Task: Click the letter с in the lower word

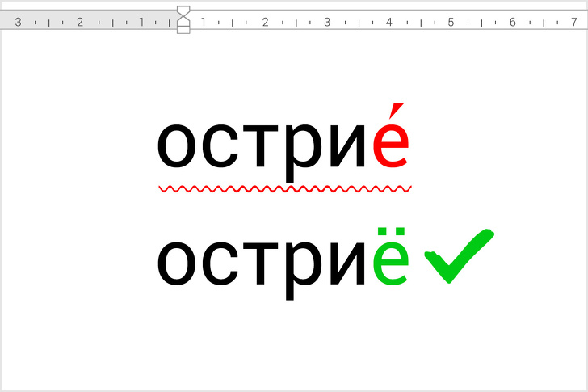Action: coord(220,263)
